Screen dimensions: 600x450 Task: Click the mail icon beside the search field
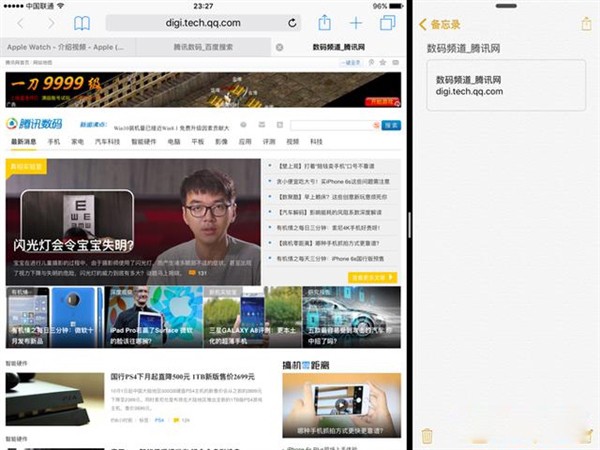[262, 125]
